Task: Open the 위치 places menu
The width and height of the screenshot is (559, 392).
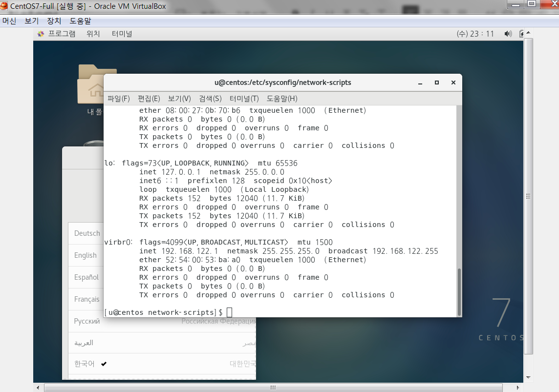Action: [93, 34]
